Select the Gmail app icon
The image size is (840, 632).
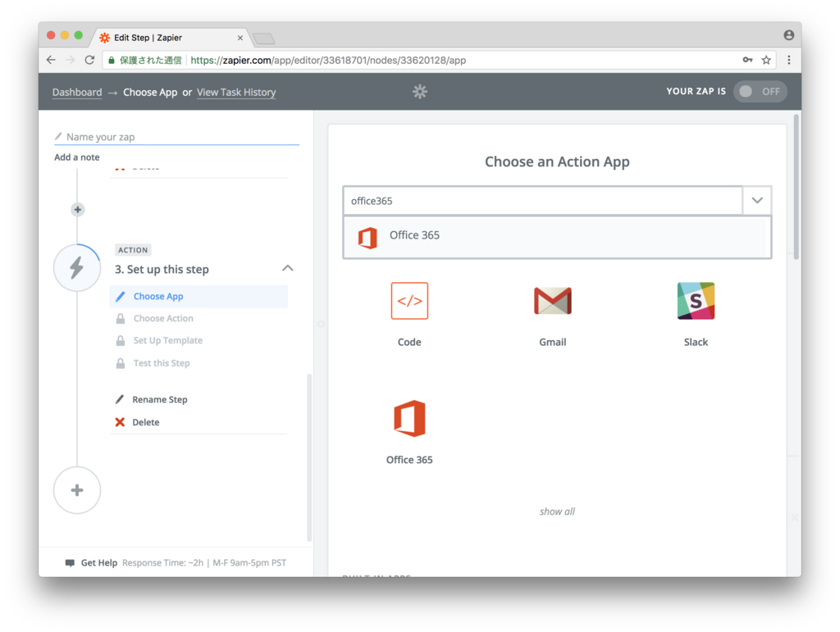tap(552, 301)
